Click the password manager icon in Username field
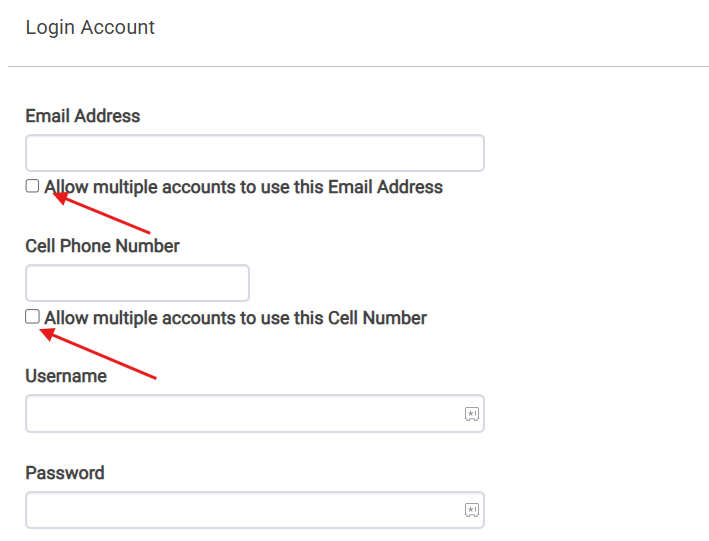 coord(472,414)
